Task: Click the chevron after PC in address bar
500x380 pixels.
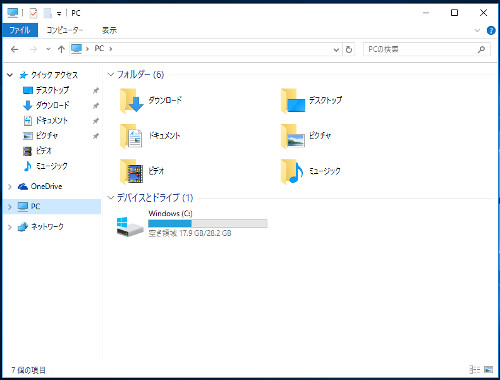Action: (110, 49)
